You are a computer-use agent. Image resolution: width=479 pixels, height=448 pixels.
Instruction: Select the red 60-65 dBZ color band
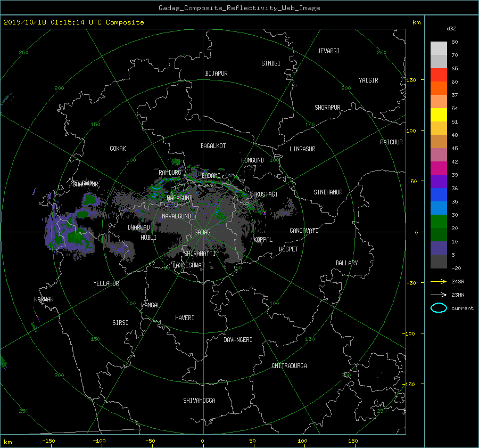tap(439, 75)
